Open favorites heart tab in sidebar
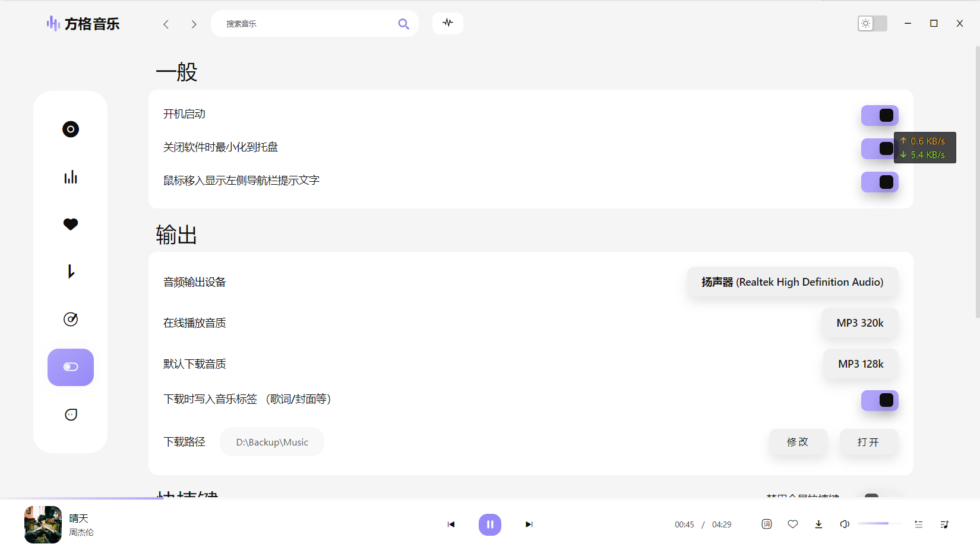The width and height of the screenshot is (980, 550). (x=71, y=224)
